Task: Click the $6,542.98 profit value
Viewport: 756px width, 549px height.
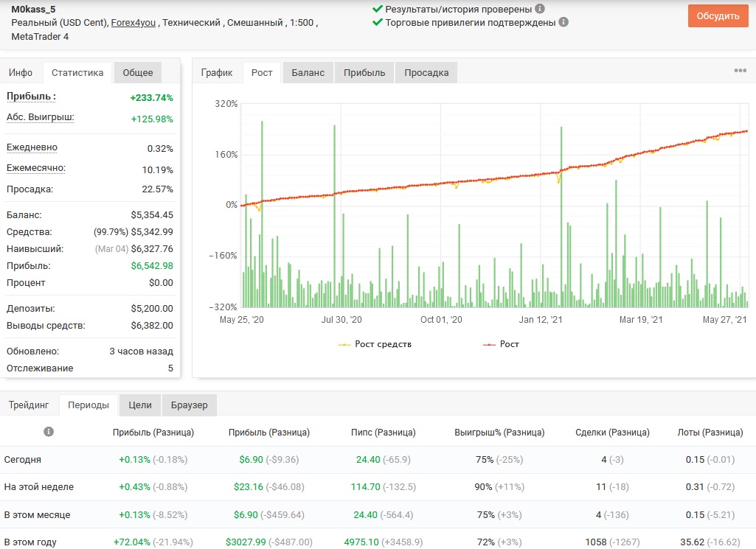Action: (x=152, y=265)
